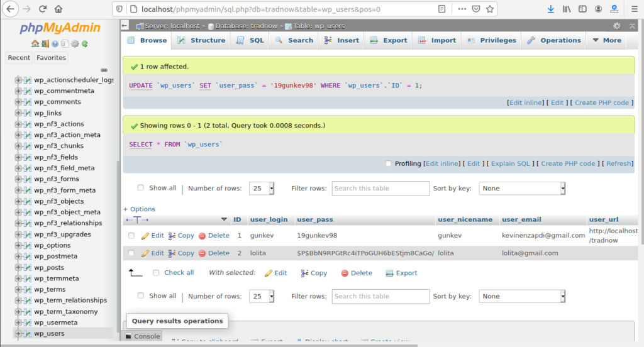Click the user_email column header
644x347 pixels.
[521, 219]
